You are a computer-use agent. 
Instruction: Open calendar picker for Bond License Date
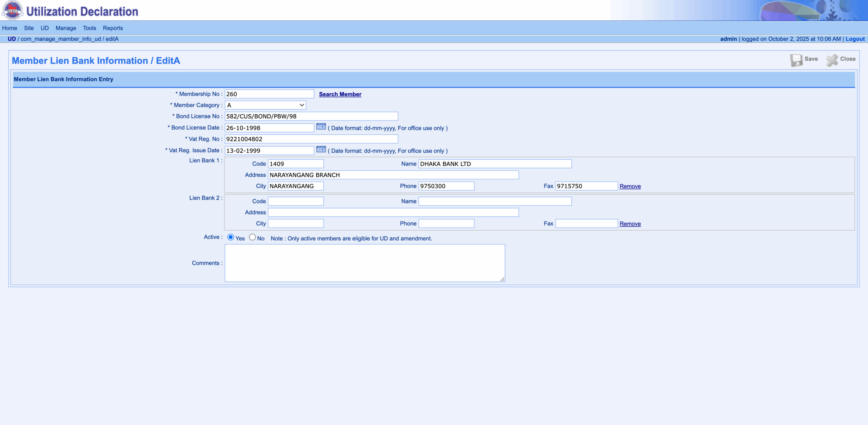[321, 127]
